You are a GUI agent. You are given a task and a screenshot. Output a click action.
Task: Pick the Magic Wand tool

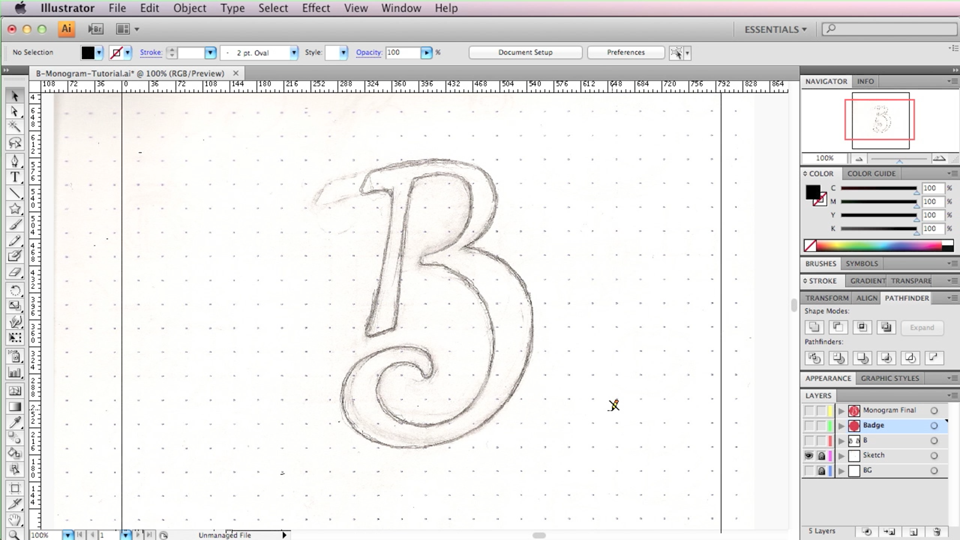(15, 127)
